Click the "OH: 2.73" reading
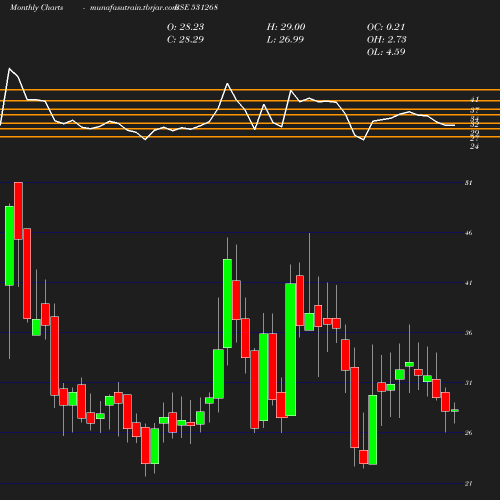The width and height of the screenshot is (500, 500). pyautogui.click(x=387, y=40)
